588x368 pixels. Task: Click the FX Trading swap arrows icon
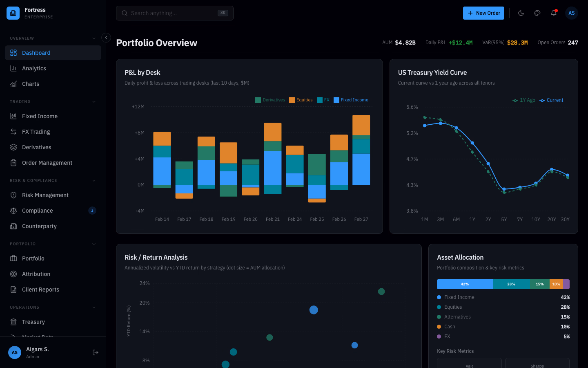[13, 132]
